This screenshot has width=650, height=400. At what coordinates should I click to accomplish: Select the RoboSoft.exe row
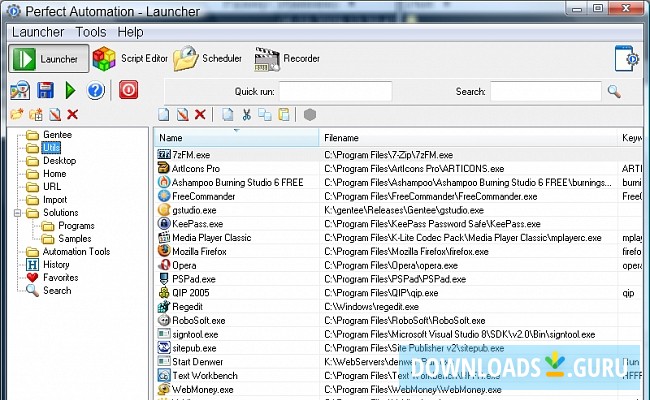point(398,320)
